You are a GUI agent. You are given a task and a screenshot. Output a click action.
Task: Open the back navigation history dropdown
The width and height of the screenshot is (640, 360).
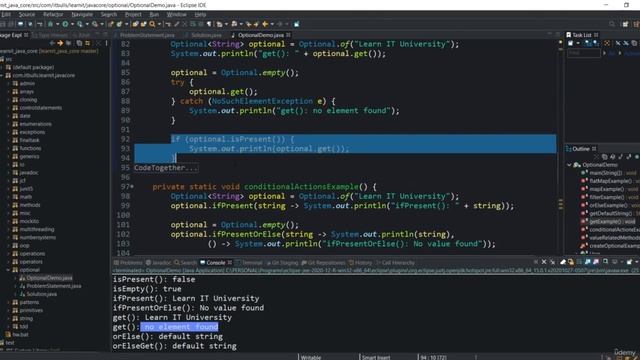click(272, 24)
